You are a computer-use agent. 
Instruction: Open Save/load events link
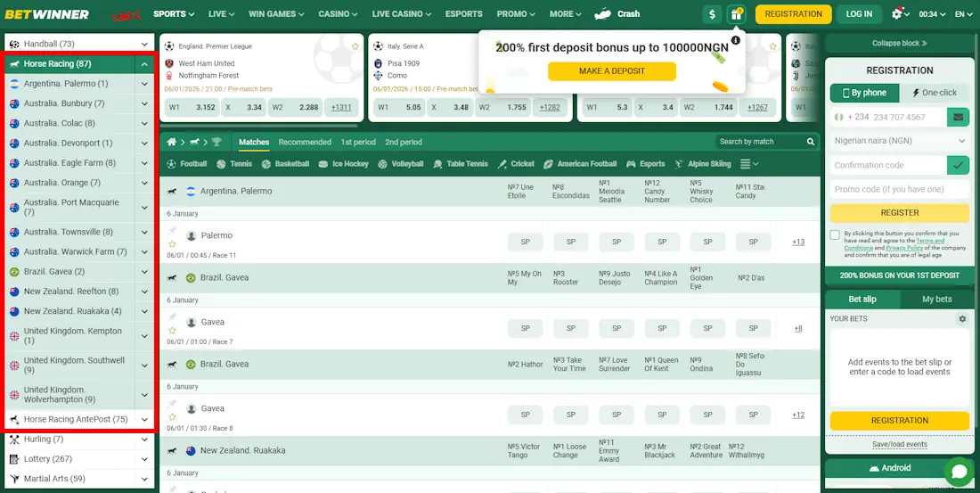[x=900, y=444]
